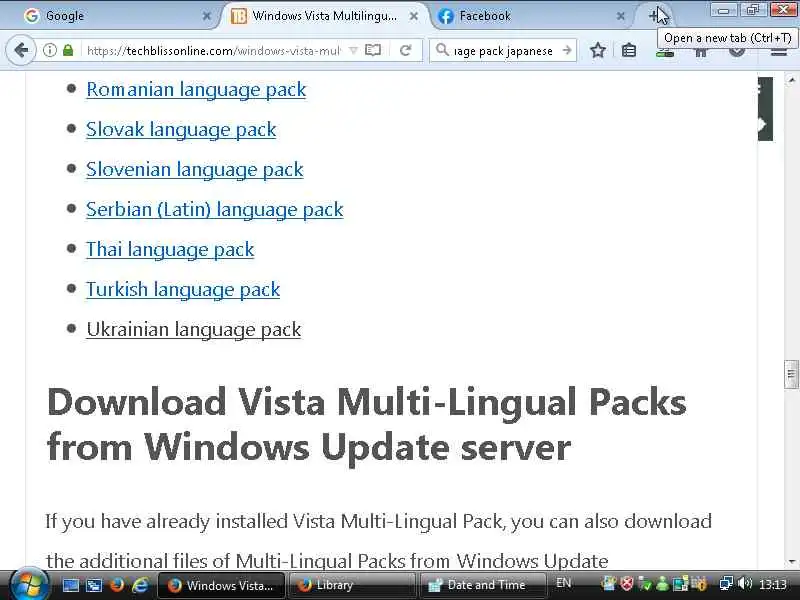Viewport: 800px width, 600px height.
Task: Open a new tab with plus button
Action: tap(653, 16)
